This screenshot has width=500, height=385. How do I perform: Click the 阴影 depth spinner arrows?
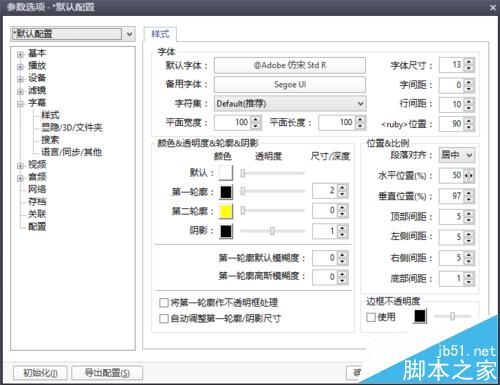tap(342, 231)
